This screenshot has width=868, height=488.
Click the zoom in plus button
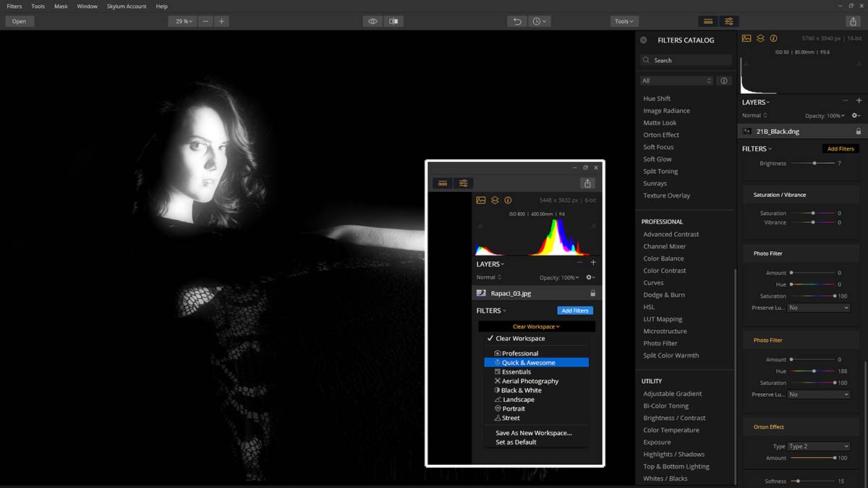(x=221, y=22)
